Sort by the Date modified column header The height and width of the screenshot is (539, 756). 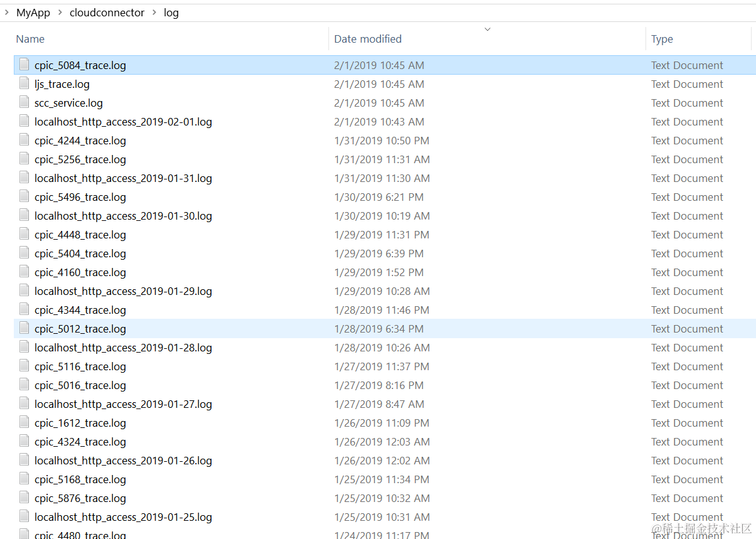(368, 39)
